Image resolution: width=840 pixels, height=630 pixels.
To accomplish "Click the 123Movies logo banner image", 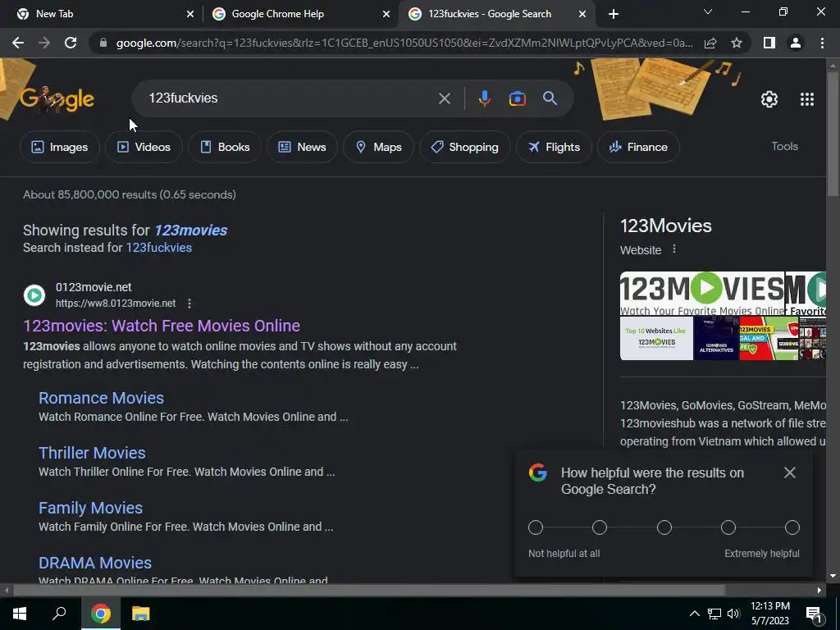I will pos(702,294).
